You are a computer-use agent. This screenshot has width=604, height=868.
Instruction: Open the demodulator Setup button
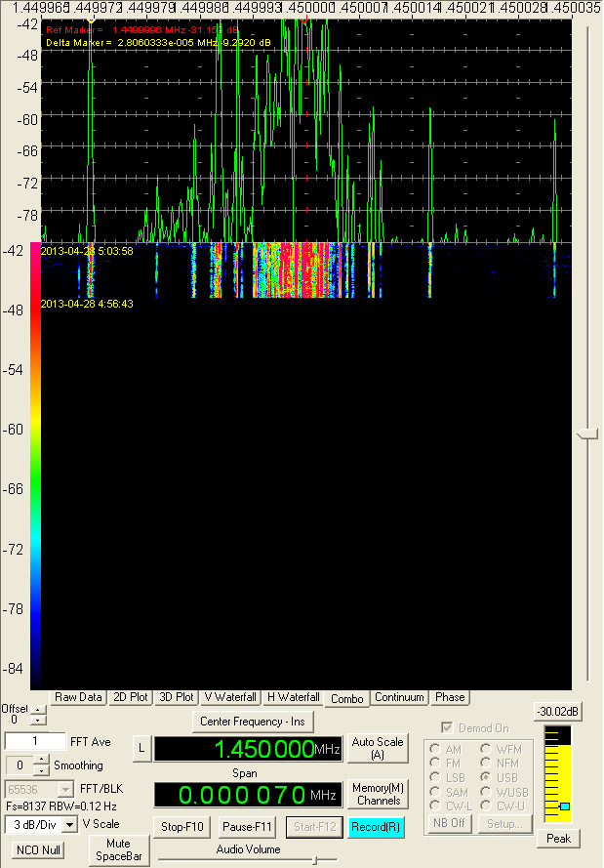point(503,823)
